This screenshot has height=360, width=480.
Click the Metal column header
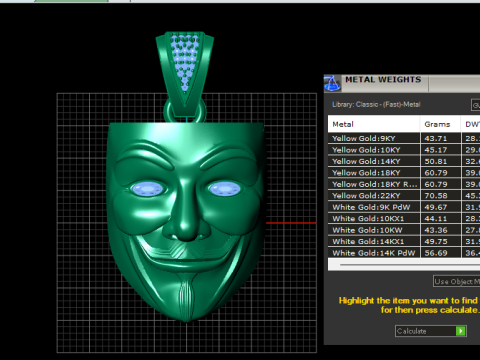(374, 124)
